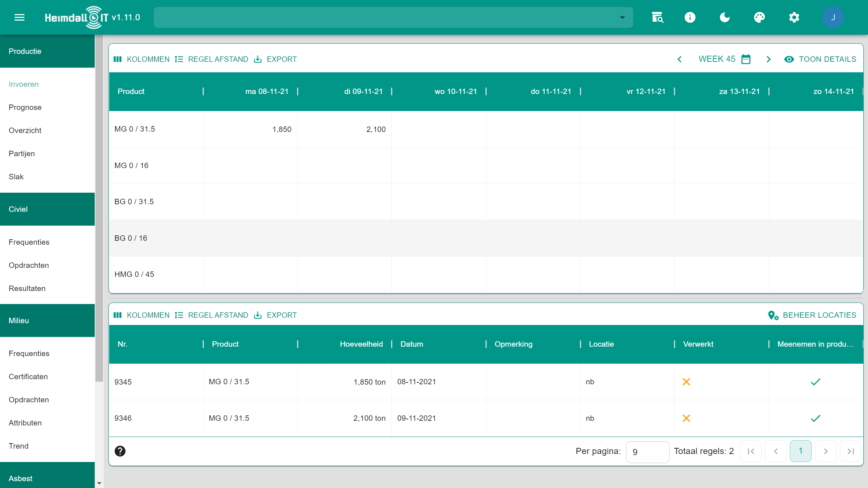Click the table search icon in header
The image size is (868, 488).
(657, 17)
